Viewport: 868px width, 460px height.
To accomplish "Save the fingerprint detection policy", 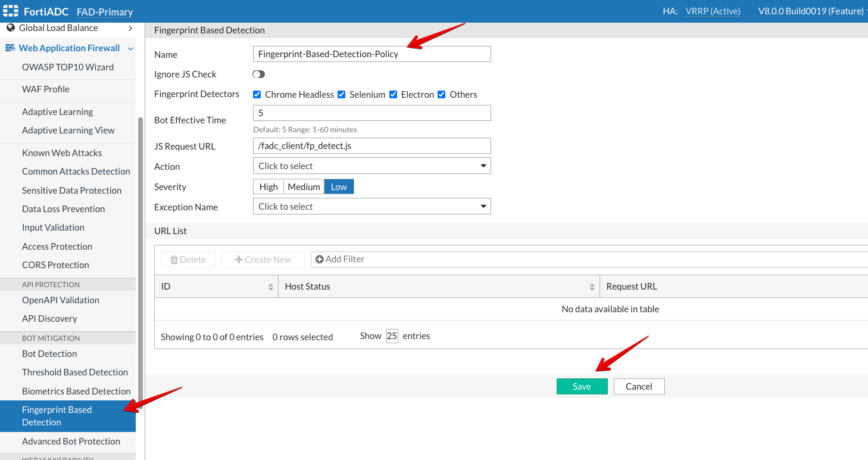I will (x=582, y=387).
